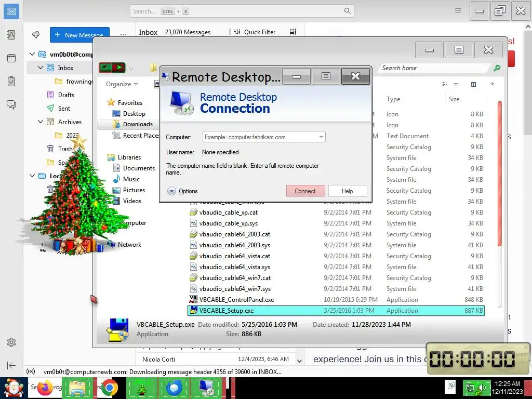The width and height of the screenshot is (532, 399).
Task: Open the recent locations dropdown arrow
Action: [x=131, y=68]
